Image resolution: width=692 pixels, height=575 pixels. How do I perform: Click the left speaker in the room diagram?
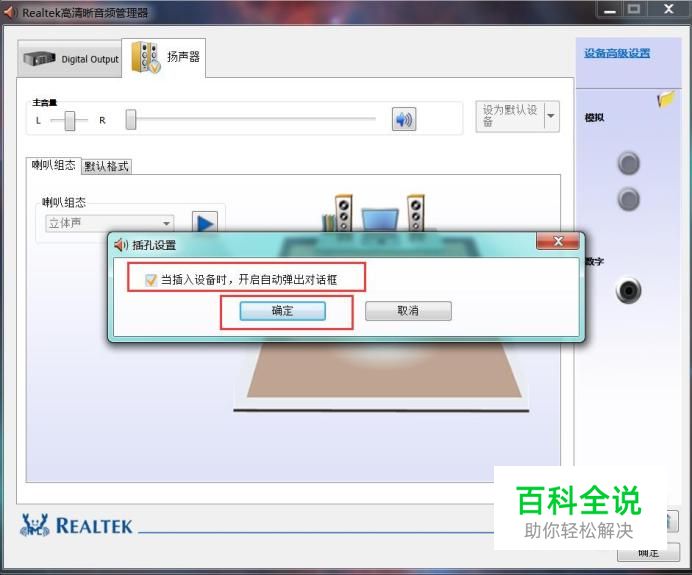(x=343, y=213)
